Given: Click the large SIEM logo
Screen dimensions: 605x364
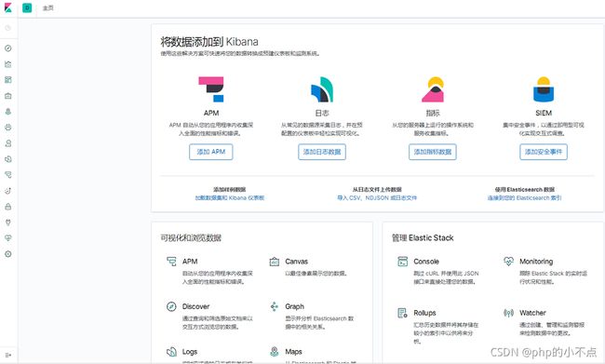Looking at the screenshot, I should (x=544, y=89).
